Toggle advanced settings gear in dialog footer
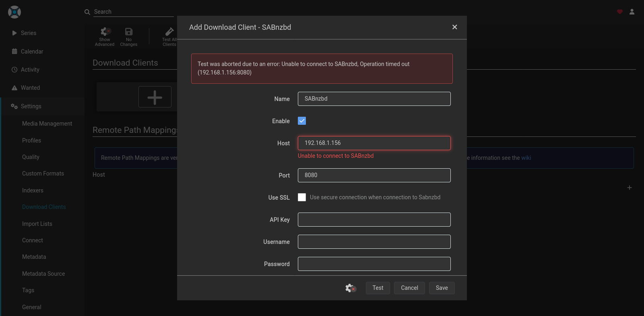The image size is (644, 316). click(x=351, y=288)
